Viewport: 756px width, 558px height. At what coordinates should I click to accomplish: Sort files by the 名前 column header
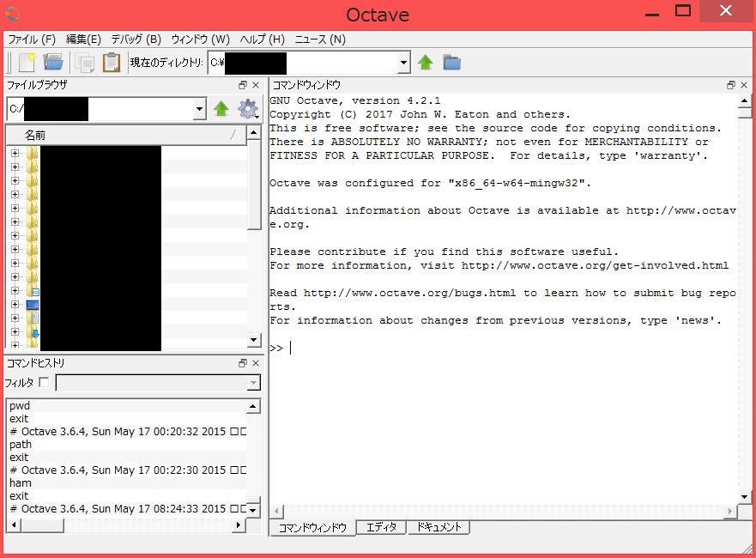(126, 135)
